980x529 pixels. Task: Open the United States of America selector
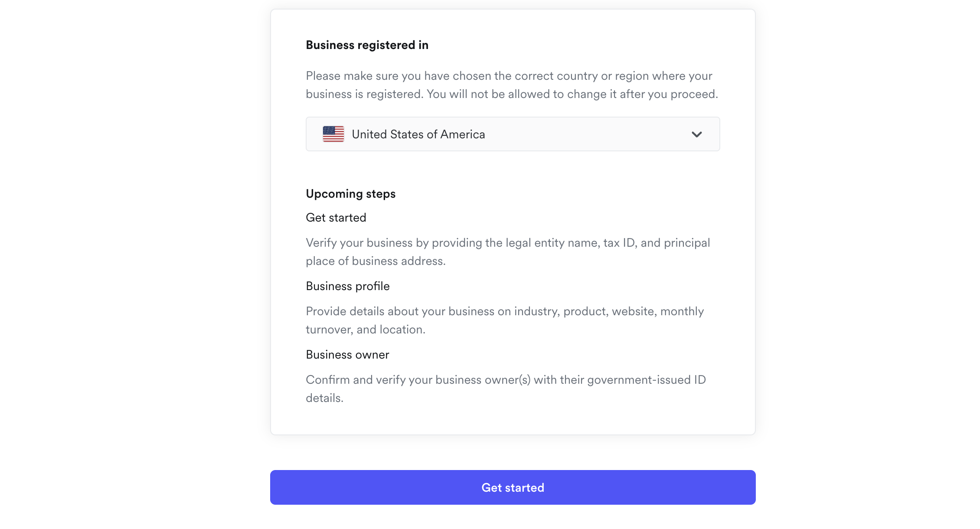(x=512, y=134)
